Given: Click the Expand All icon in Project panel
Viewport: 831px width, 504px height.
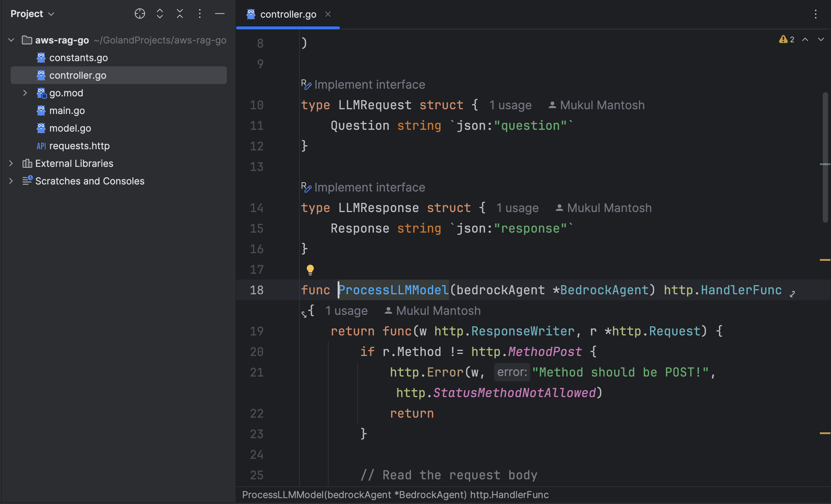Looking at the screenshot, I should [160, 14].
